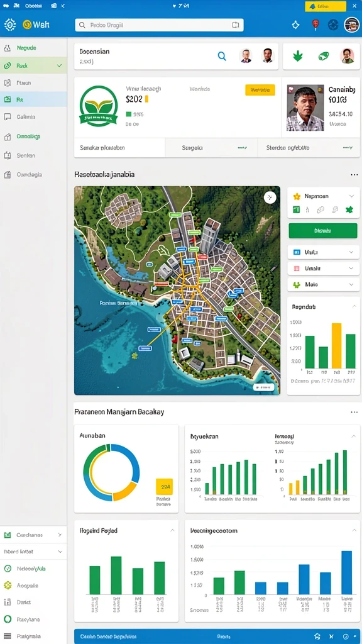
Task: Toggle the green square icon under Nepmoan
Action: 297,210
